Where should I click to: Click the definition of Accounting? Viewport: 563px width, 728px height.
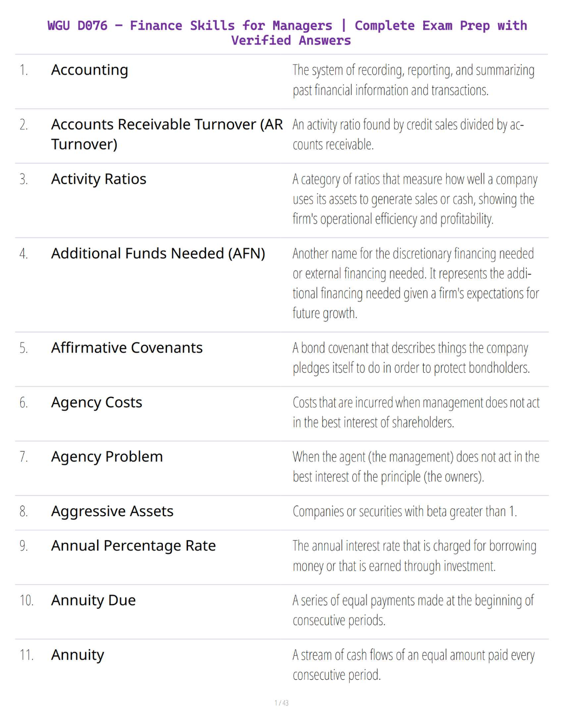(413, 80)
